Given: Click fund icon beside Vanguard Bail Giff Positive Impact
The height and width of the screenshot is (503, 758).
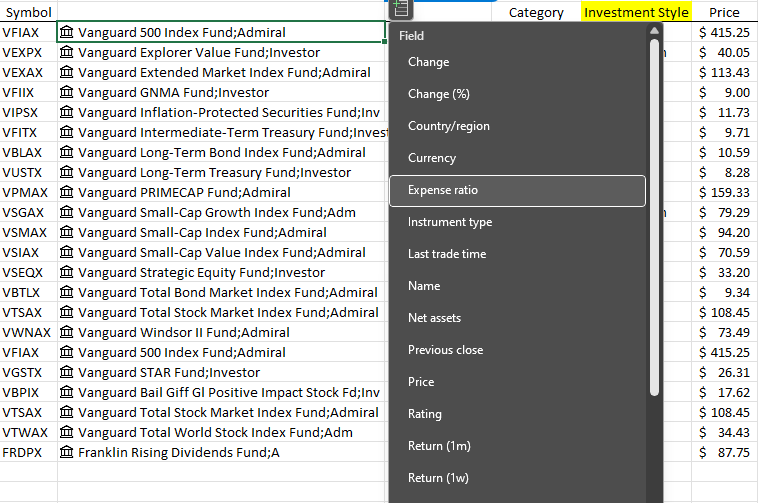Looking at the screenshot, I should [x=66, y=392].
